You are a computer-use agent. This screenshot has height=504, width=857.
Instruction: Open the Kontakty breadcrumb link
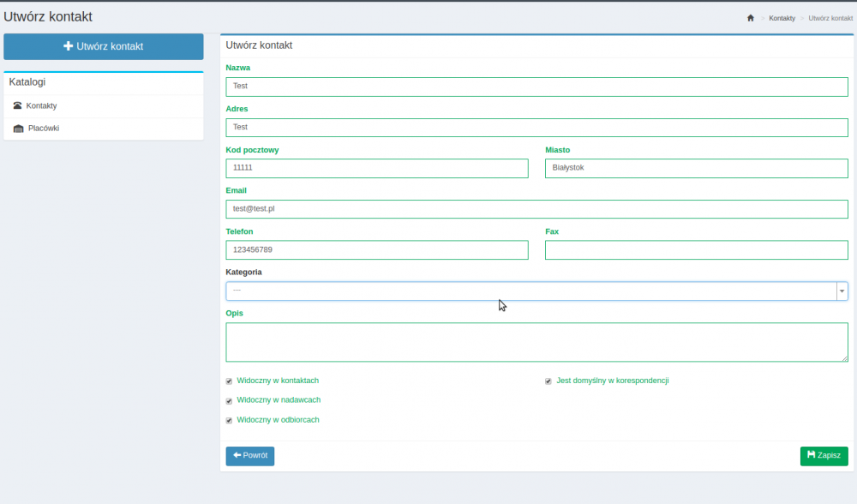pyautogui.click(x=782, y=18)
